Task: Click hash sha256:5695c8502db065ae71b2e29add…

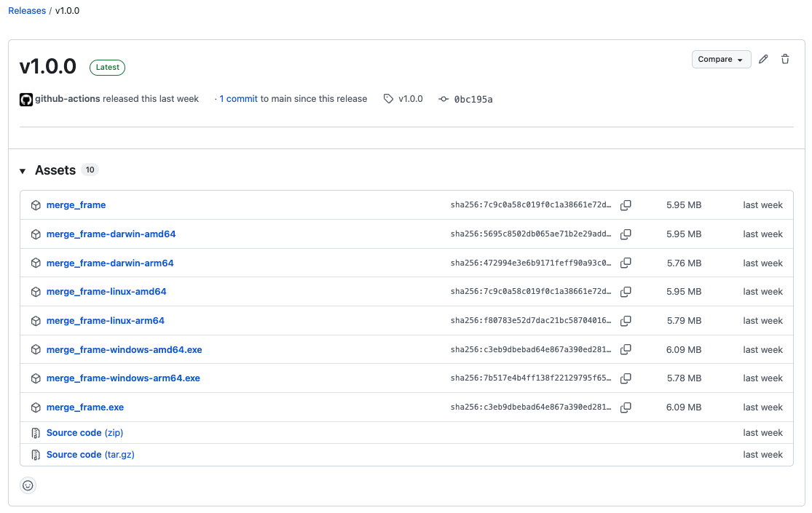Action: (x=531, y=234)
